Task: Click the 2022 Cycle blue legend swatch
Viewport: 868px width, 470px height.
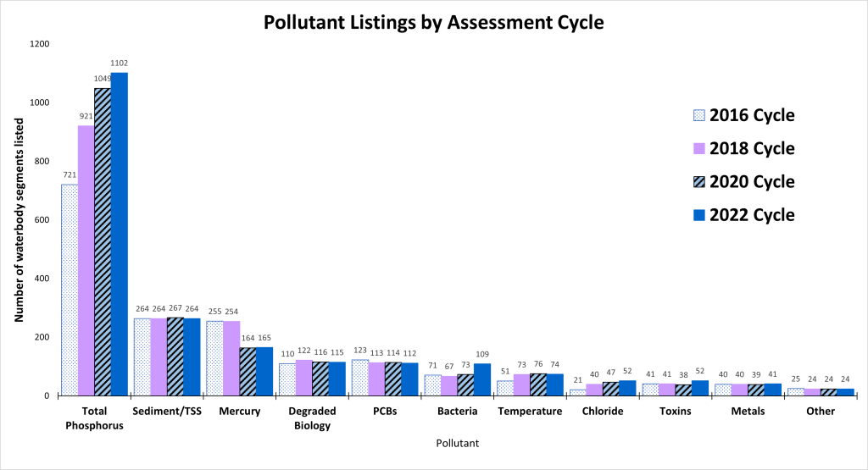Action: (x=698, y=215)
